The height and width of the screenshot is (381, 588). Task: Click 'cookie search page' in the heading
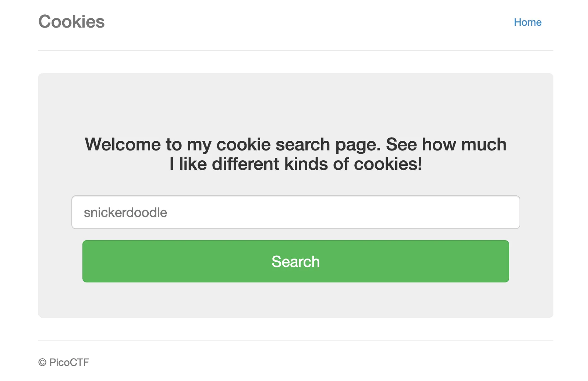(x=298, y=145)
